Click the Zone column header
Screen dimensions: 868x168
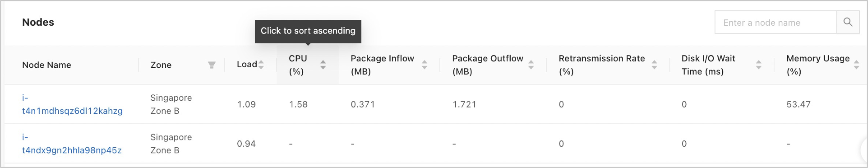(x=161, y=65)
